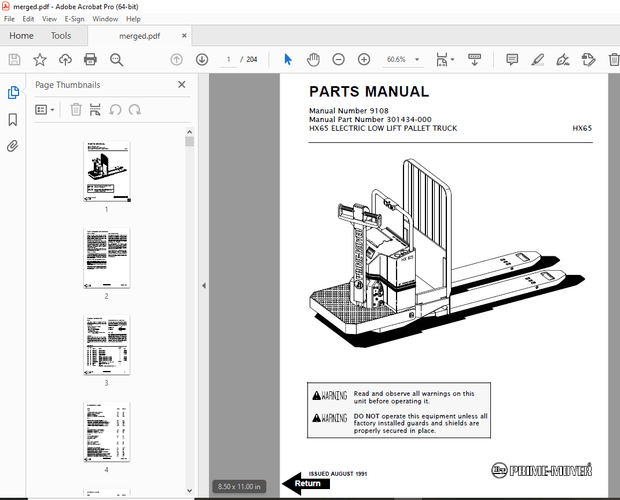Viewport: 620px width, 500px height.
Task: Open the View menu
Action: 49,19
